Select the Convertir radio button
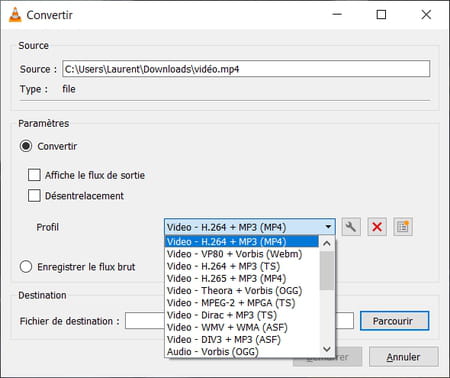Screen dimensions: 450x378 tap(26, 146)
